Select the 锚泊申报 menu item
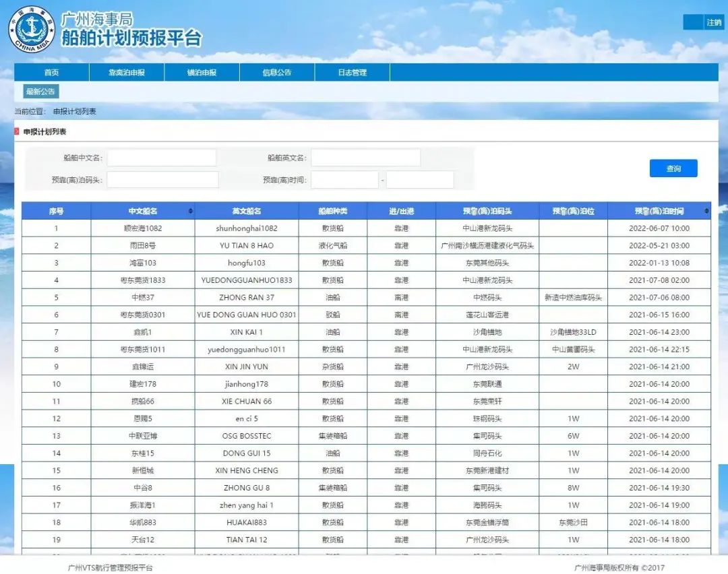Viewport: 728px width, 574px height. tap(202, 73)
